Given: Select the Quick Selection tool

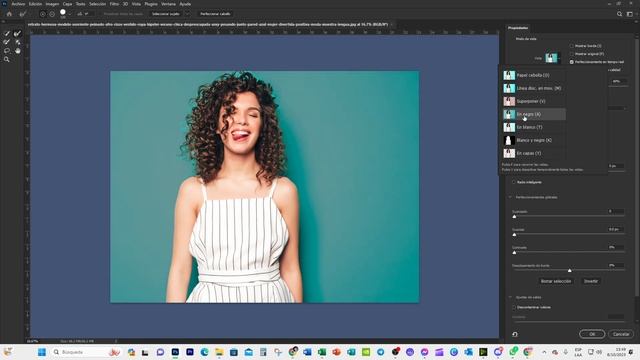Looking at the screenshot, I should [7, 33].
